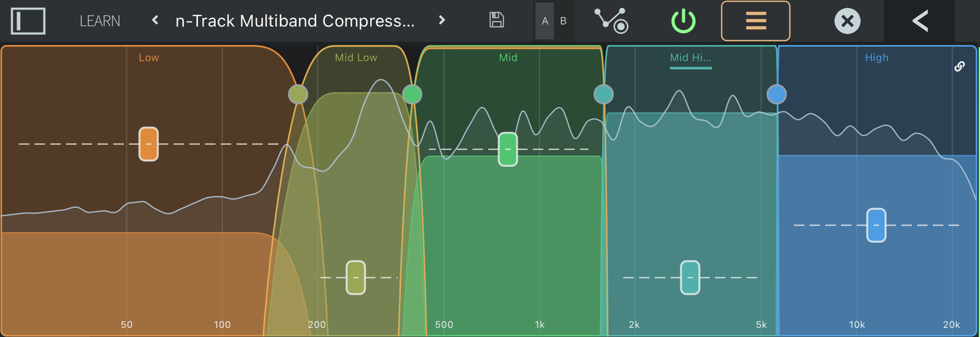Click the blue Mid High/High crossover node
The width and height of the screenshot is (980, 337).
tap(777, 94)
